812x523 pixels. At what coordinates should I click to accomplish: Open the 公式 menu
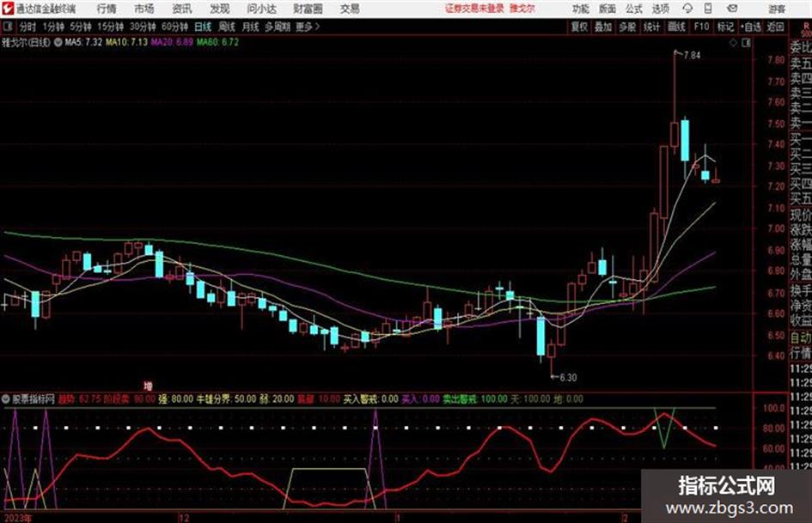pyautogui.click(x=634, y=9)
